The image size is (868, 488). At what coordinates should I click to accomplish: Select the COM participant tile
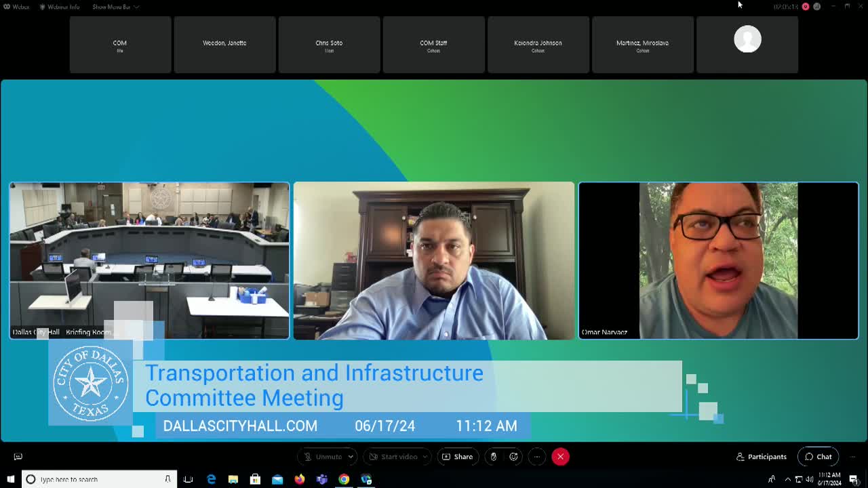(x=120, y=45)
